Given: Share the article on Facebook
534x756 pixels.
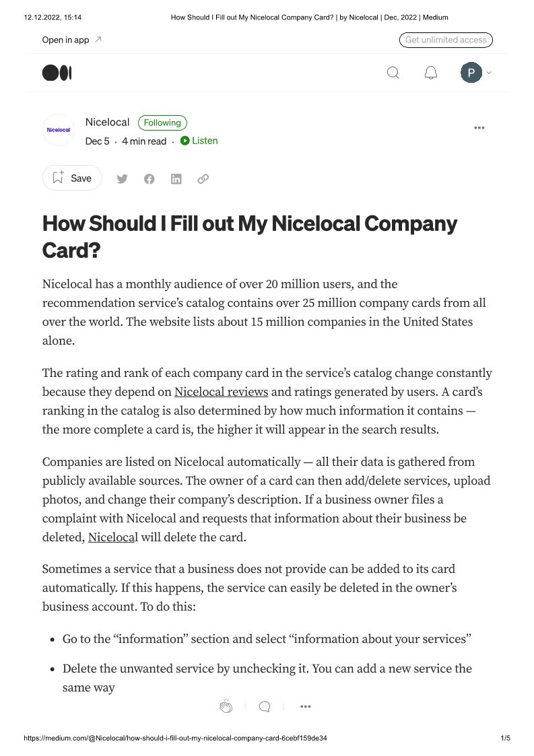Looking at the screenshot, I should click(x=149, y=178).
